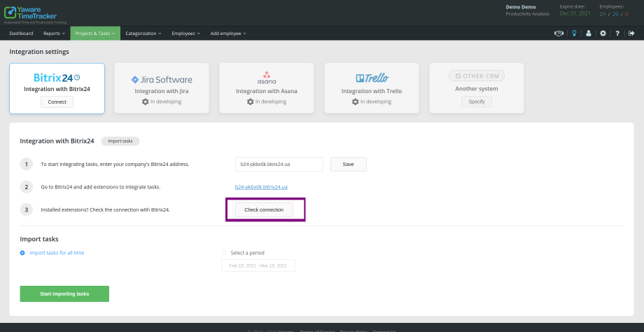The width and height of the screenshot is (644, 332).
Task: Choose the Select a period radio option
Action: [x=224, y=253]
